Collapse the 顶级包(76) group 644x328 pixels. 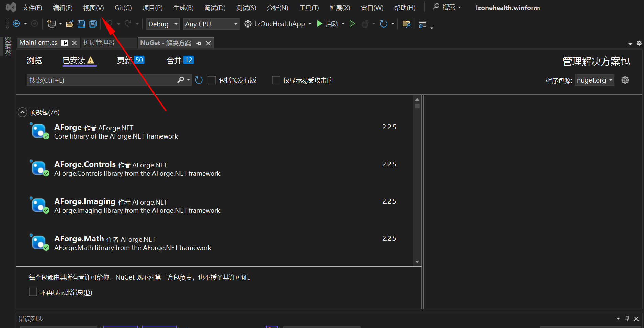[x=22, y=112]
